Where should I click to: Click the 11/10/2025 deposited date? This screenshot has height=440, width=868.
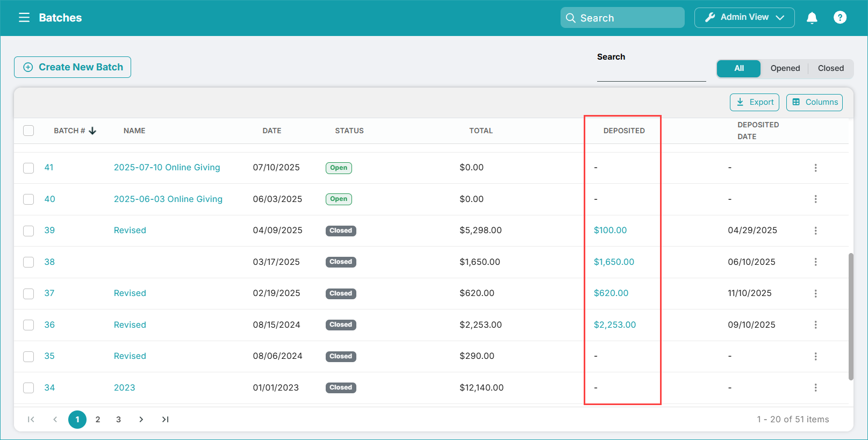(750, 293)
